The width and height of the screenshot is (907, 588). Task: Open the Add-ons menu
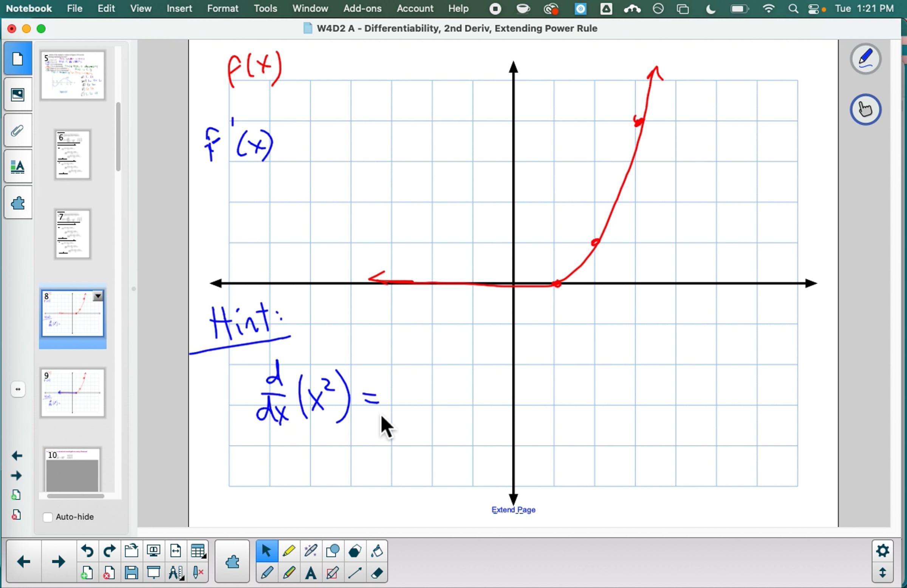tap(362, 8)
